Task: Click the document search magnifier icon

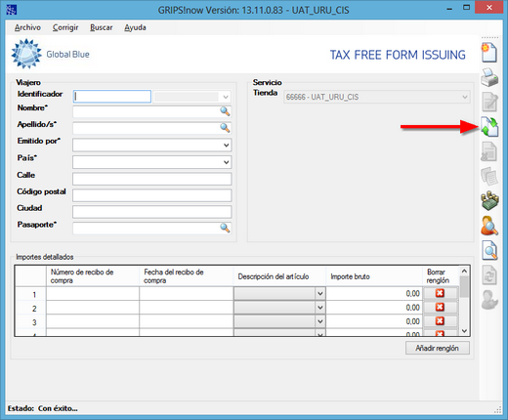Action: (x=489, y=250)
